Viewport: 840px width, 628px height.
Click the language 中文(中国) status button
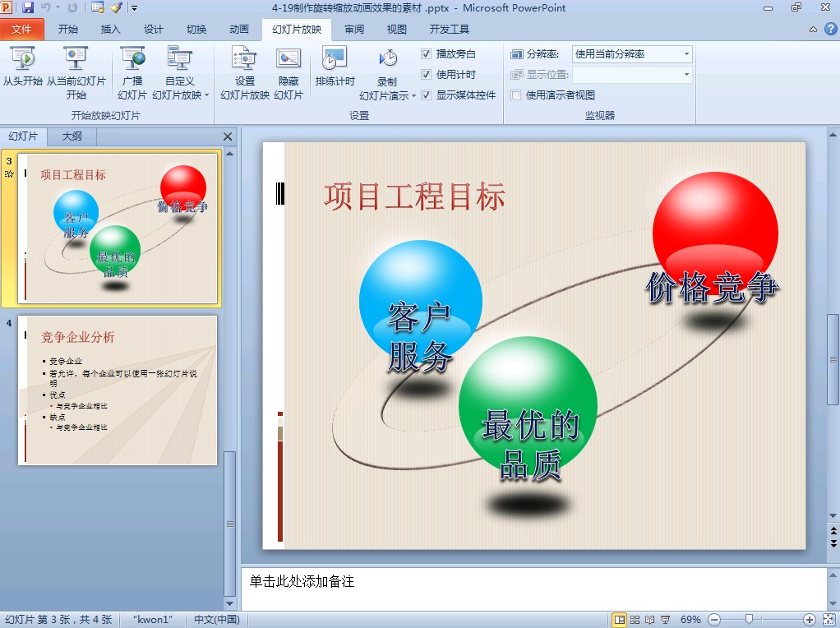pyautogui.click(x=216, y=620)
